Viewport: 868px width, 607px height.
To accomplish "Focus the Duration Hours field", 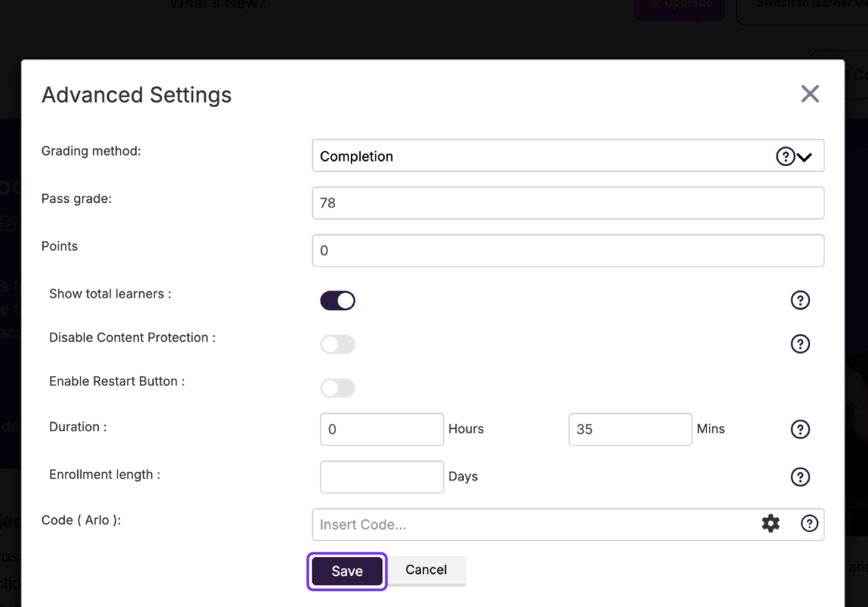I will (x=382, y=429).
